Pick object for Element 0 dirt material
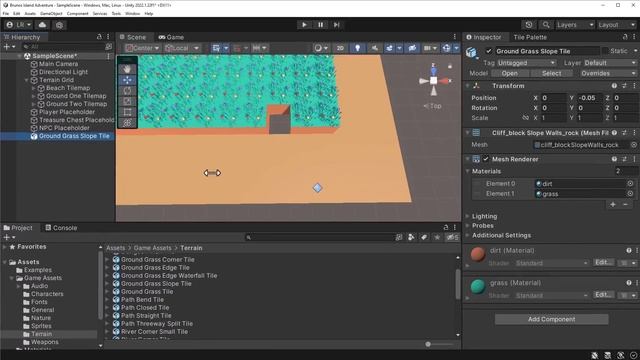 [x=630, y=184]
